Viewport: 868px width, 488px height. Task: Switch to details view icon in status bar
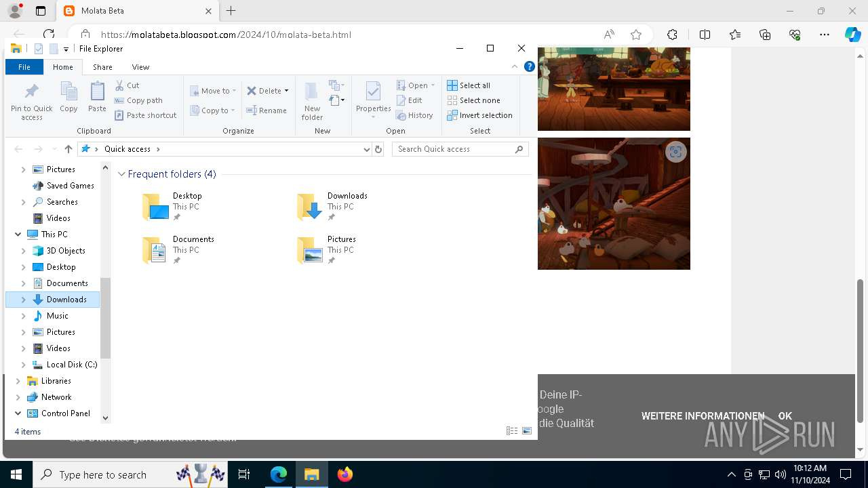point(512,431)
